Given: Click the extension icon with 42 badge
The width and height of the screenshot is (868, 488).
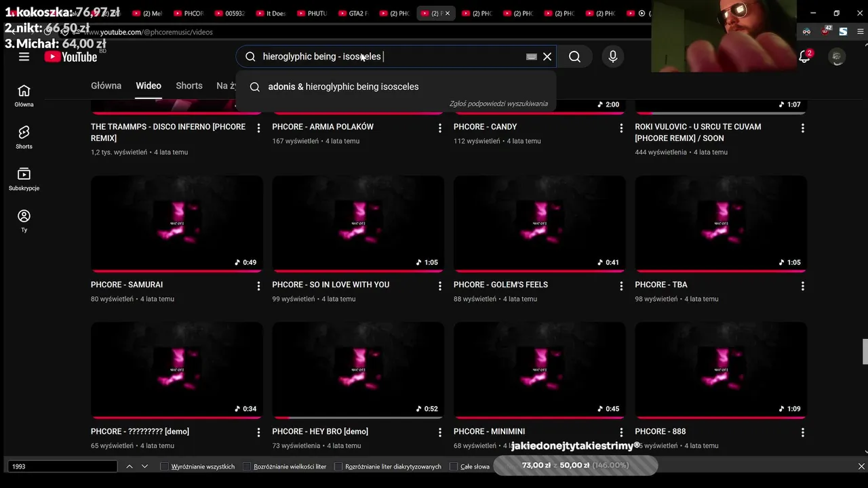Looking at the screenshot, I should point(825,31).
